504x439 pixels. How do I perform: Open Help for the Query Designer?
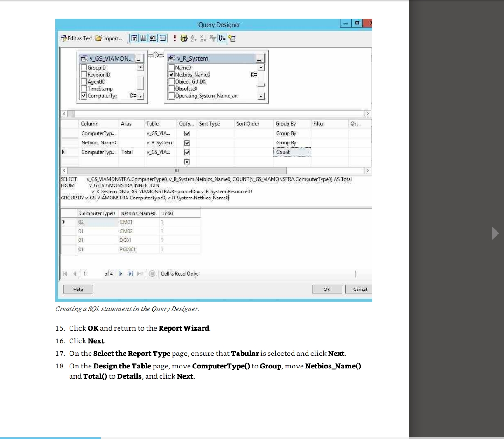tap(78, 290)
